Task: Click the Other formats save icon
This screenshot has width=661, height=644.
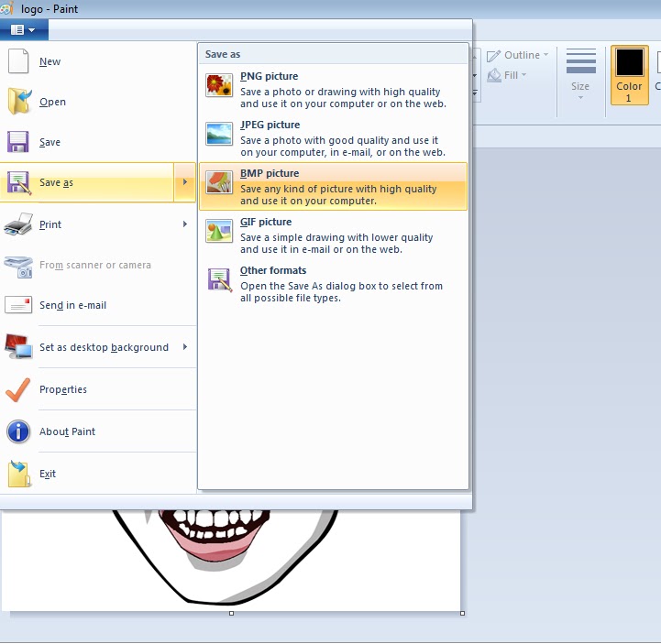Action: click(x=220, y=279)
